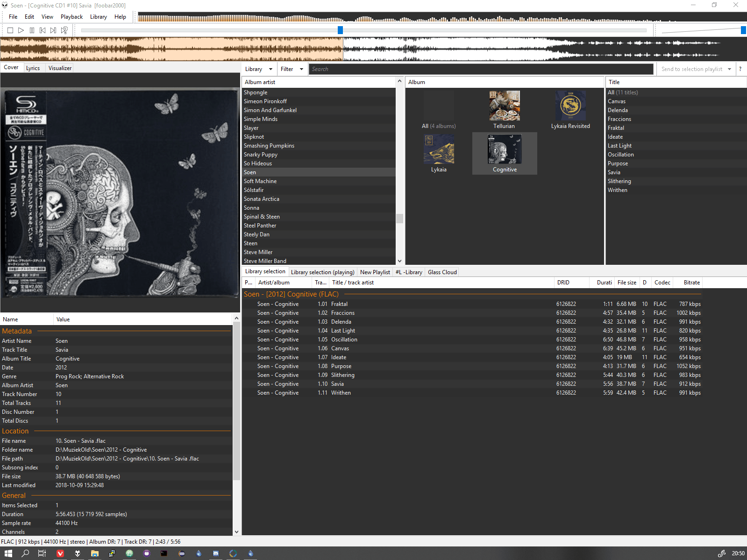Select Sonata Arctica in the artist list
Screen dimensions: 747x560
click(x=319, y=199)
